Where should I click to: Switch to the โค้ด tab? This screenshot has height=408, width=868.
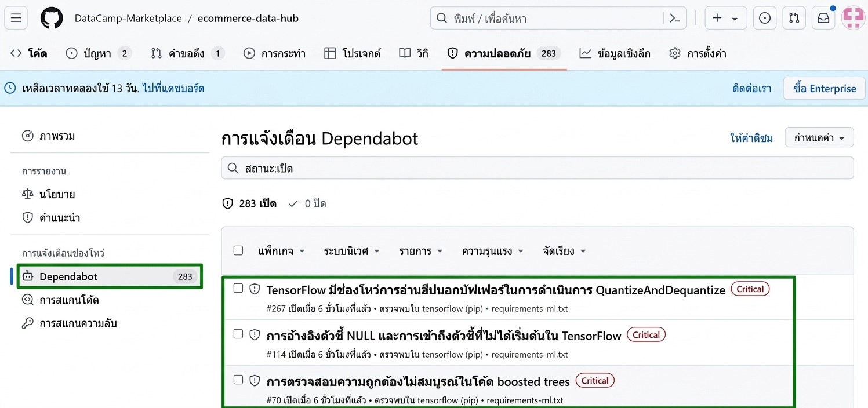[29, 54]
